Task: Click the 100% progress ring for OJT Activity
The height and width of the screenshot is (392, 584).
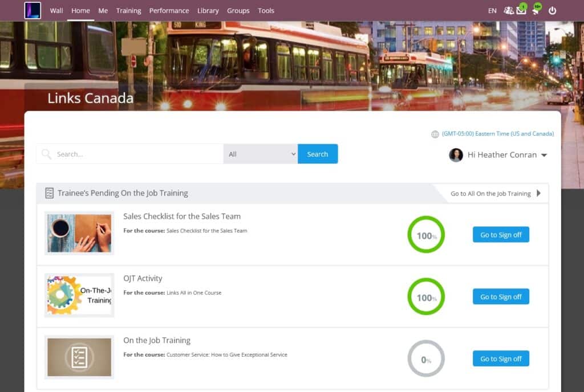Action: tap(426, 297)
